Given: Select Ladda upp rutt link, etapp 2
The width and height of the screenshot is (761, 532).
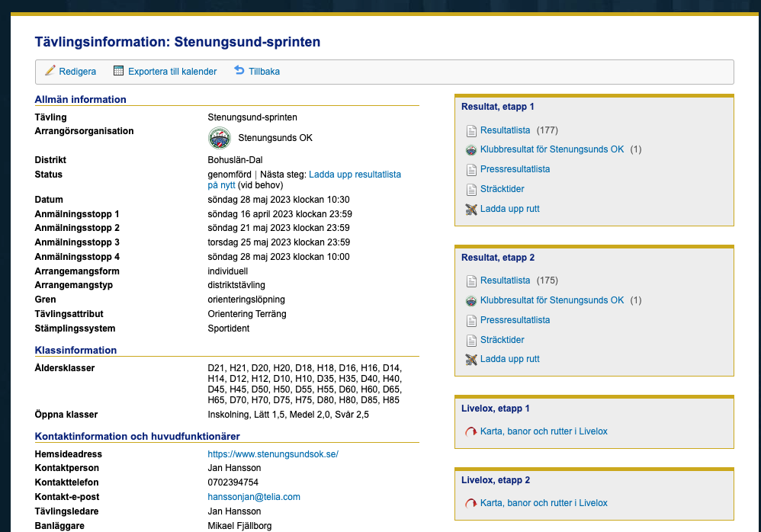Looking at the screenshot, I should 509,359.
